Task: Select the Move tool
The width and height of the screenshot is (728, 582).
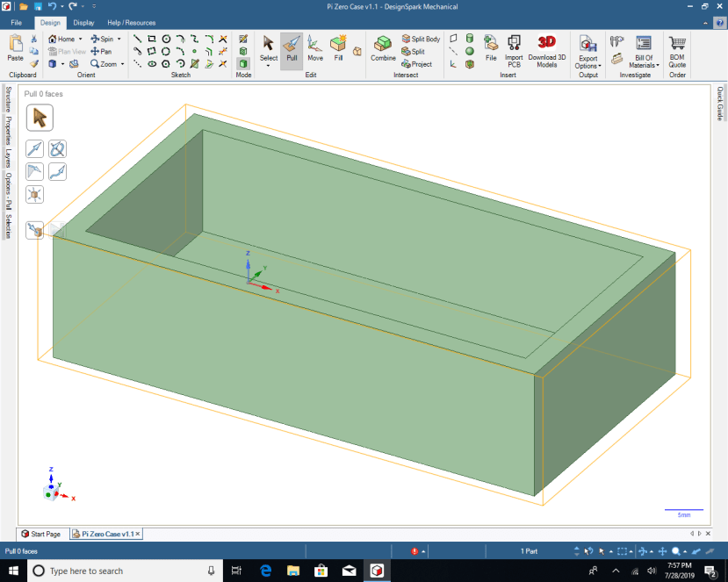Action: pos(314,53)
